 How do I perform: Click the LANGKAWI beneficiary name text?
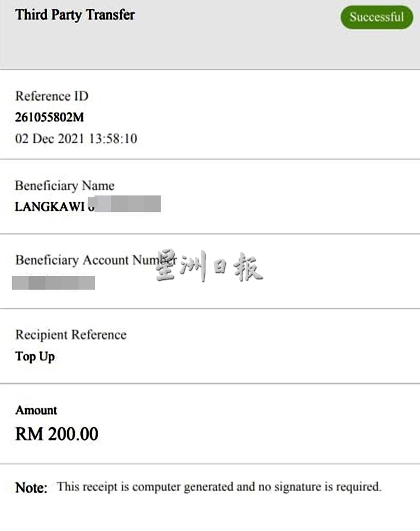49,206
